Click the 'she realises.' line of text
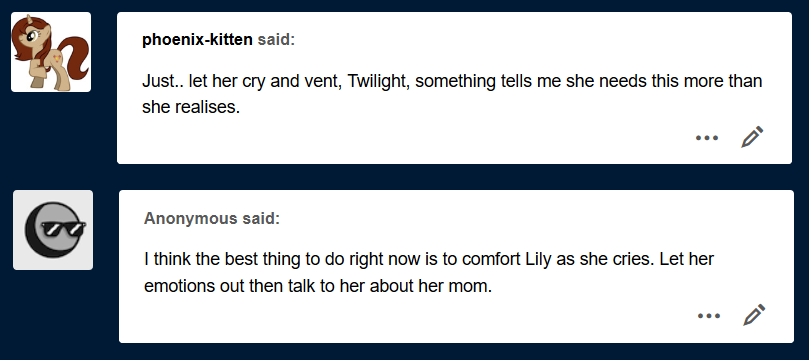Screen dimensions: 809x360 [x=191, y=107]
